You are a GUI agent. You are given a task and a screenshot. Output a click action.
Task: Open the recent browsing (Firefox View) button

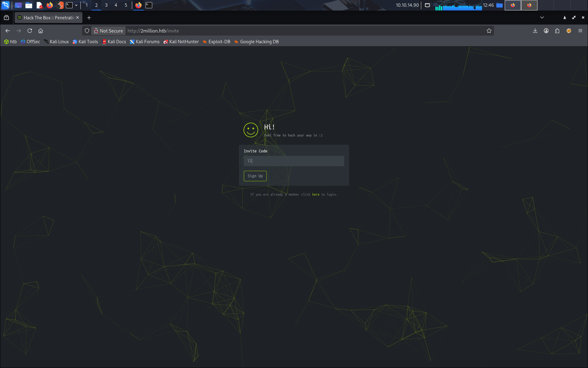coord(6,17)
